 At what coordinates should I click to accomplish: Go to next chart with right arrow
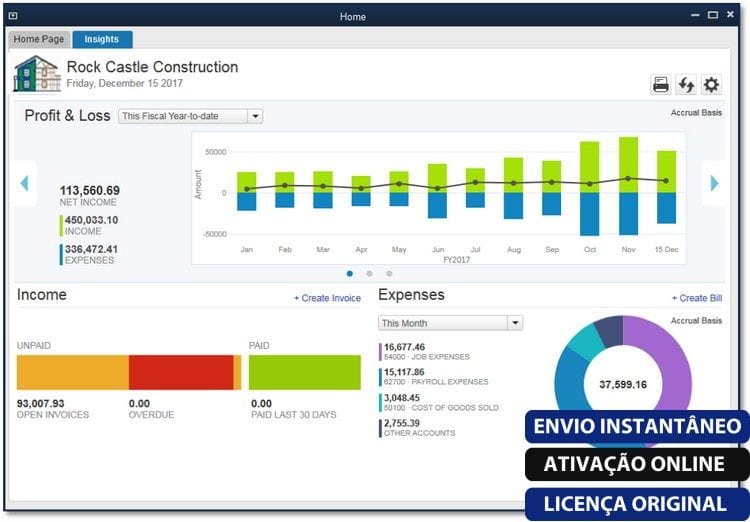tap(714, 183)
